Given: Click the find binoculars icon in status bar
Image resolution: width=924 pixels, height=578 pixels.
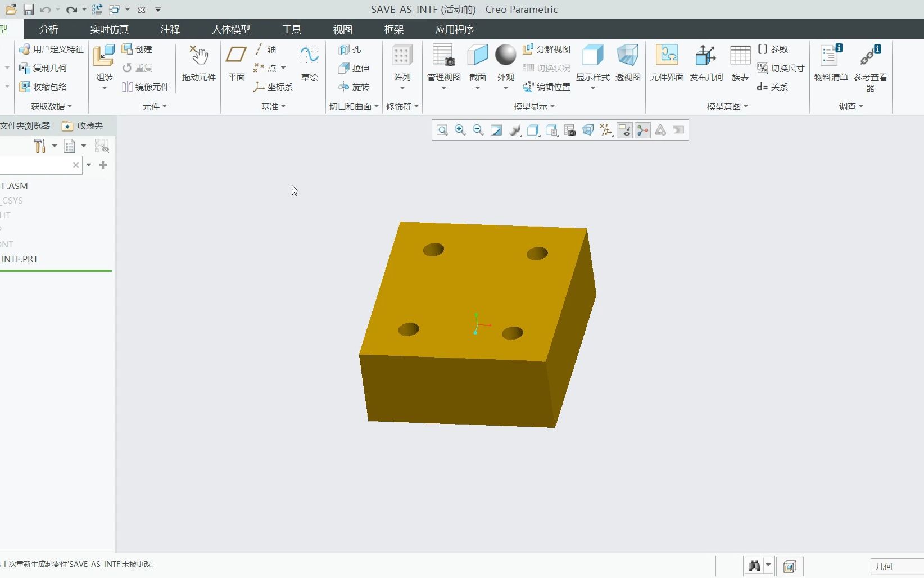Looking at the screenshot, I should (x=754, y=566).
